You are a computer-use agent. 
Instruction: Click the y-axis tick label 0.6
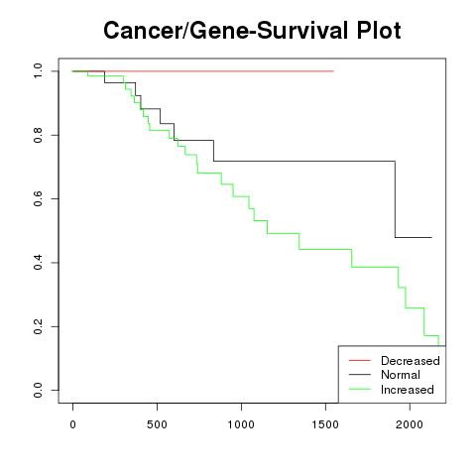38,198
